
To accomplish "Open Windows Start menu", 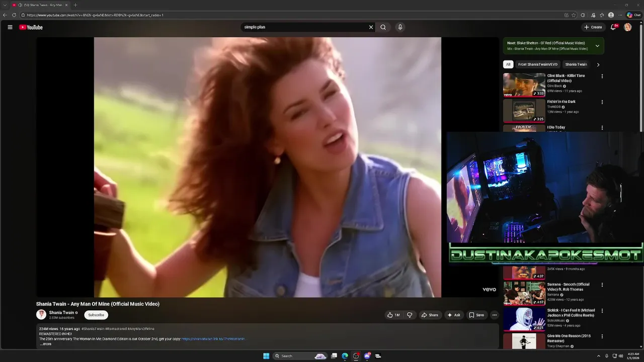I will [x=266, y=356].
